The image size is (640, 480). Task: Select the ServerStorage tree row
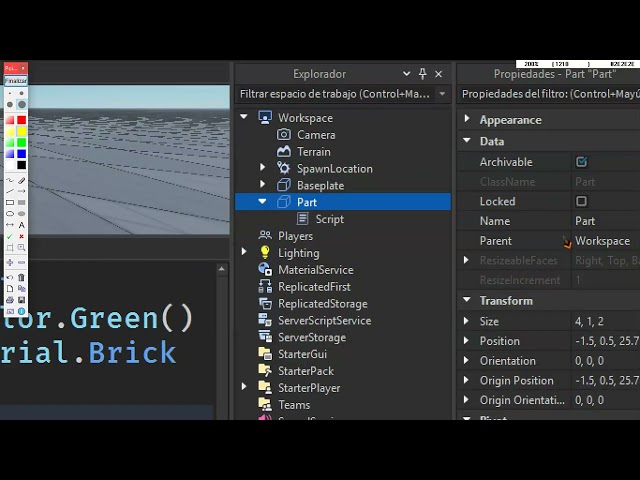[x=343, y=337]
